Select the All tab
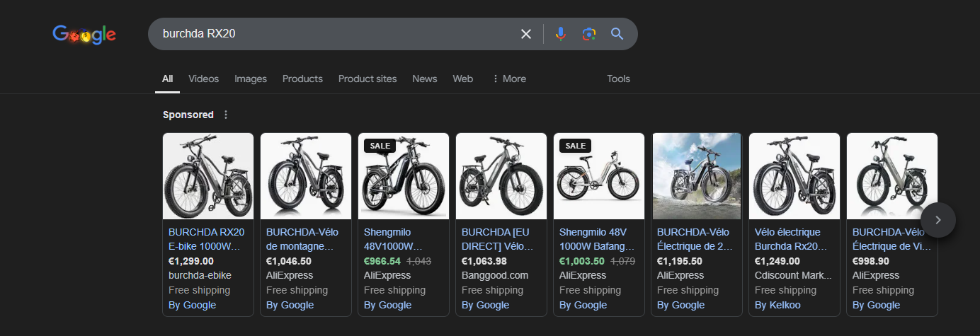This screenshot has height=336, width=980. 167,79
